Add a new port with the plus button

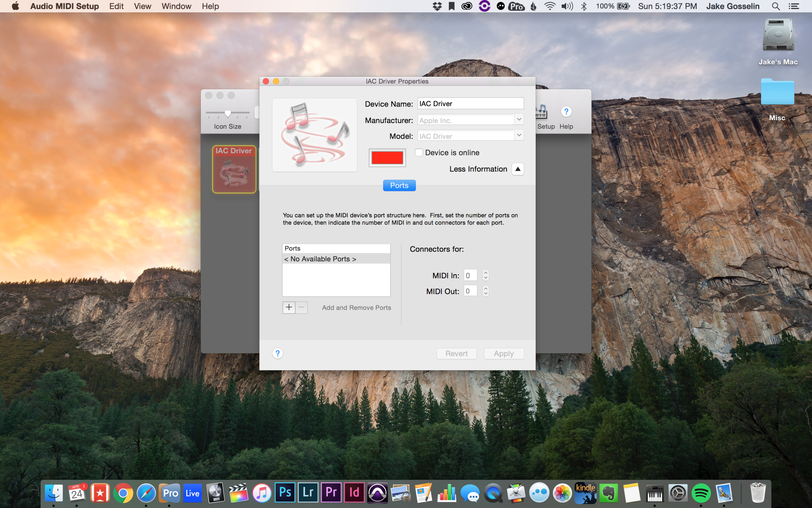click(x=289, y=307)
